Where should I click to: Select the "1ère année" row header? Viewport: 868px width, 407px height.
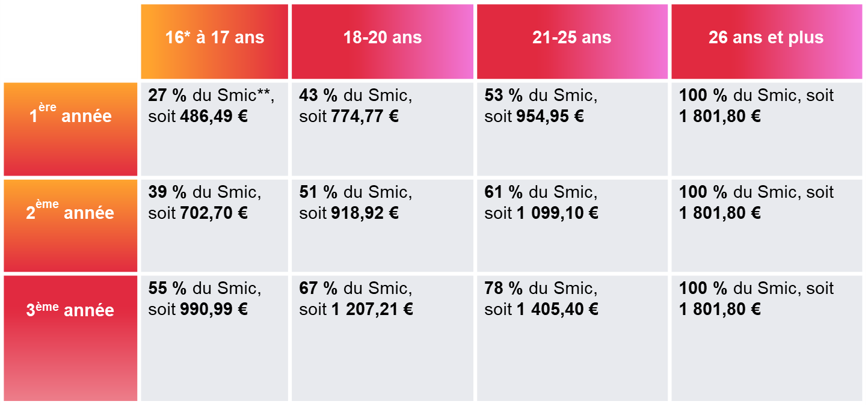tap(70, 115)
